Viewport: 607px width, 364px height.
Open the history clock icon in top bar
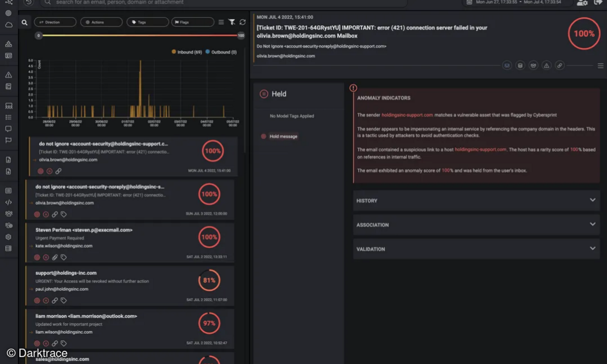[x=28, y=3]
